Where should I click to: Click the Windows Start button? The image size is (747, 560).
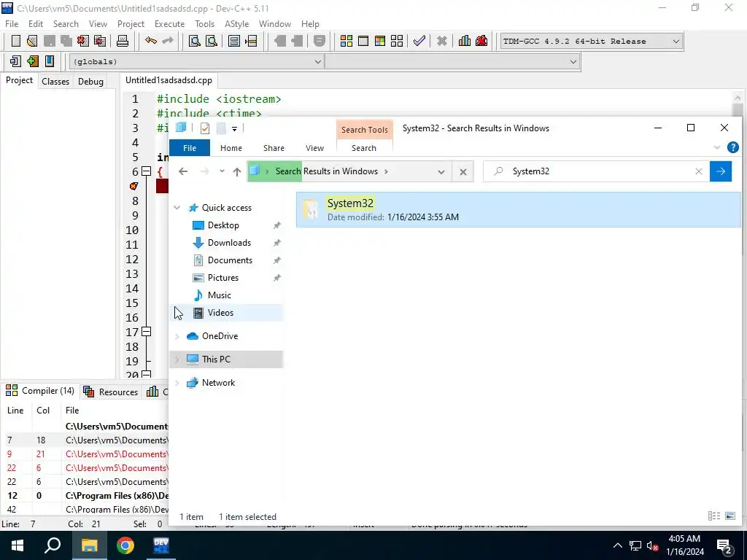point(18,545)
